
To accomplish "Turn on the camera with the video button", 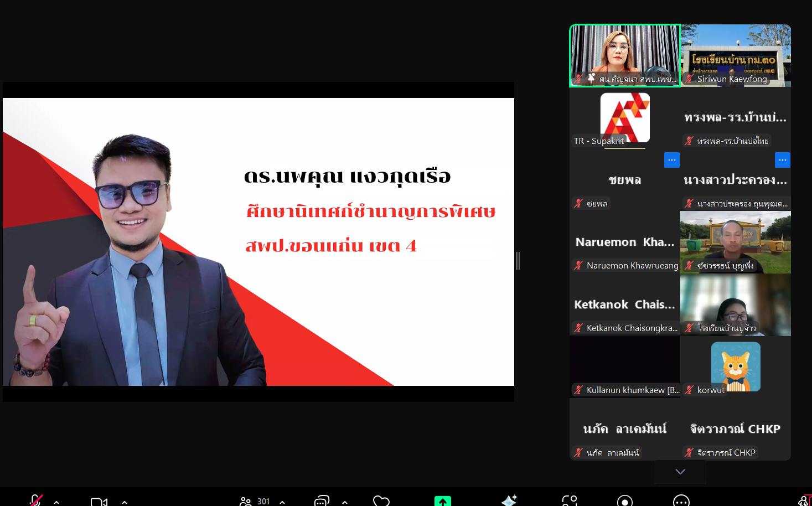I will (99, 502).
